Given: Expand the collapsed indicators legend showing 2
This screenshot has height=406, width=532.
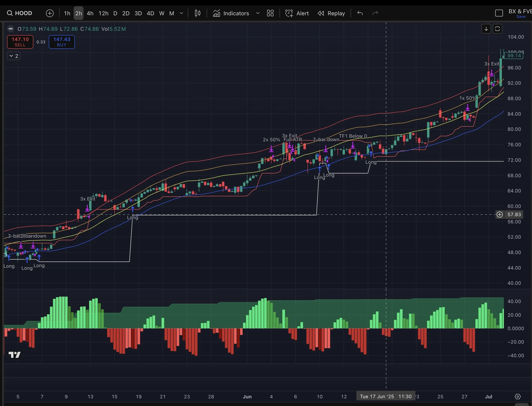Looking at the screenshot, I should (14, 56).
